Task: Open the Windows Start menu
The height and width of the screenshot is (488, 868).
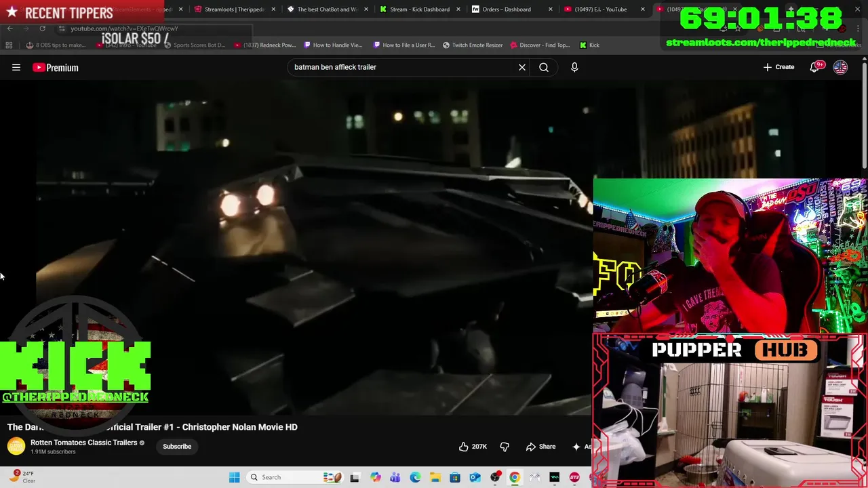Action: (234, 477)
